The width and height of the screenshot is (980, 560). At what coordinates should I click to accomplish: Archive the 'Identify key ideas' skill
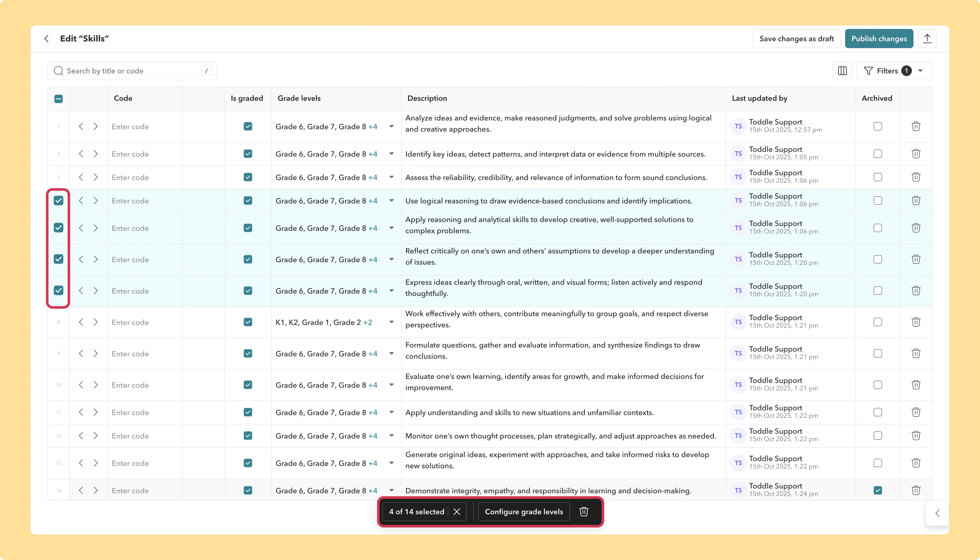click(x=878, y=154)
